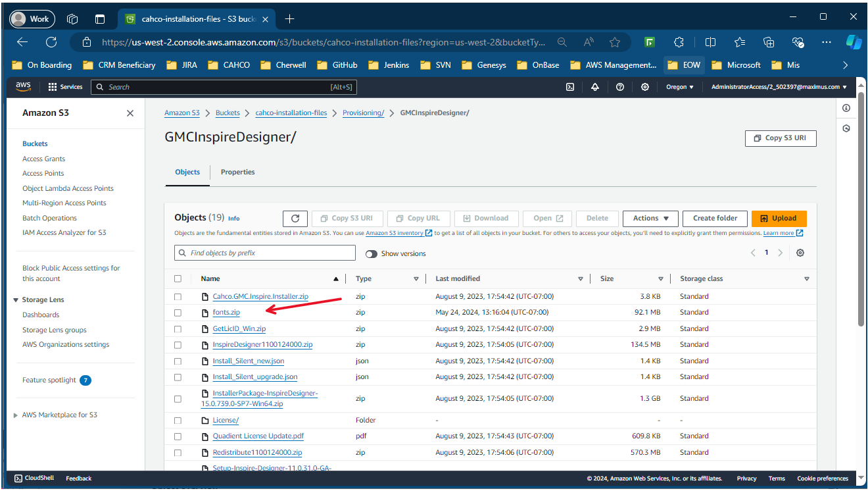Select all objects with header checkbox

178,279
